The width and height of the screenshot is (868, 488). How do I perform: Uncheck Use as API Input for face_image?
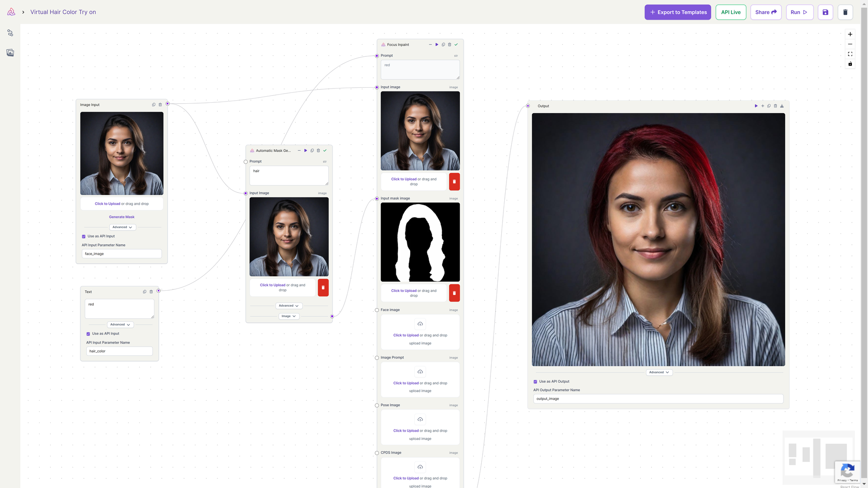point(84,236)
